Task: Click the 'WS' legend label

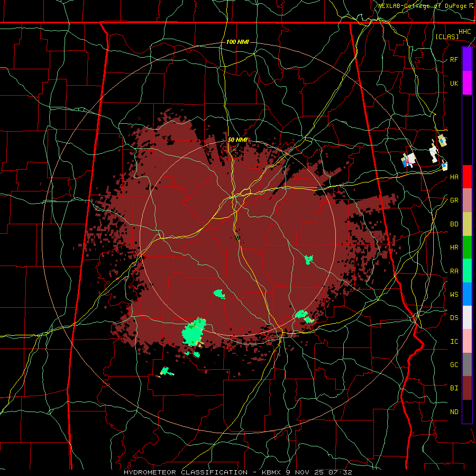Action: tap(454, 295)
